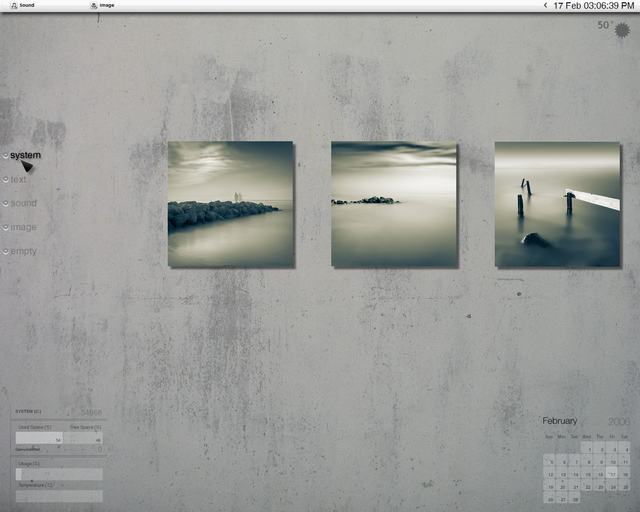Click the 34968 drive size value

pos(91,413)
